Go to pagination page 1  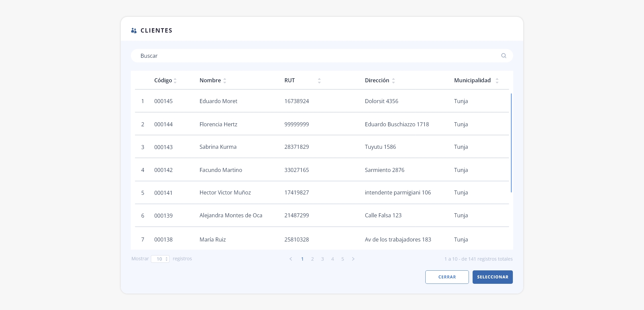[302, 259]
